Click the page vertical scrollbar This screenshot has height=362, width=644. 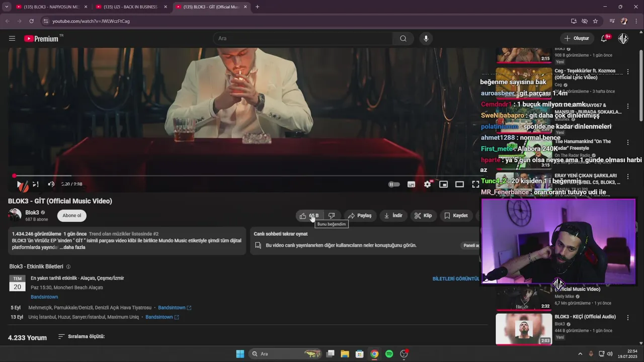coord(641,85)
